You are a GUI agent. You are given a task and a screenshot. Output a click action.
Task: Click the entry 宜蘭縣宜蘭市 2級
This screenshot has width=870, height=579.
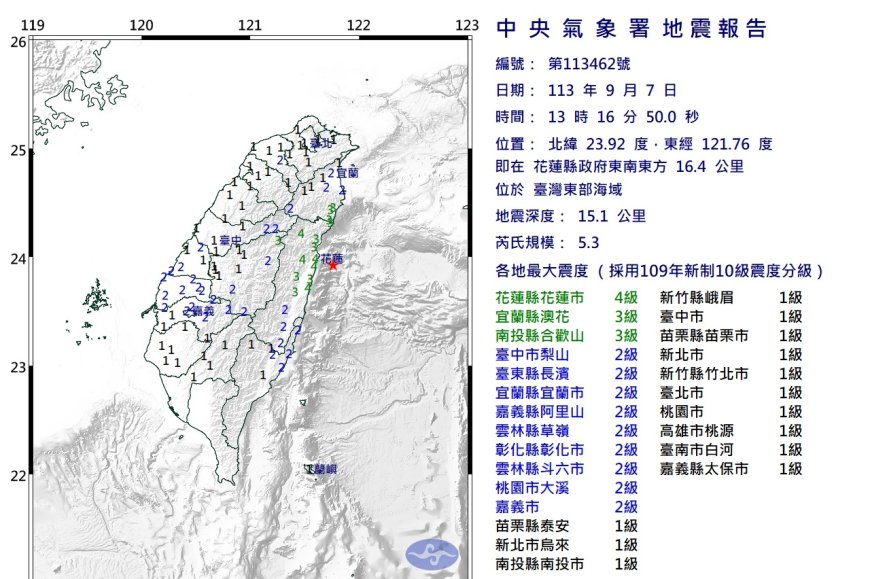point(566,393)
